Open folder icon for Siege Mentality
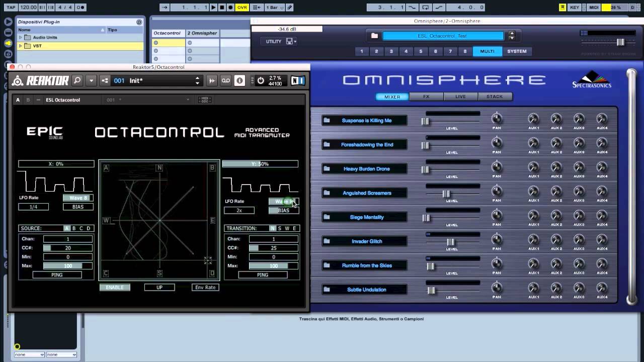Image resolution: width=644 pixels, height=362 pixels. tap(327, 217)
